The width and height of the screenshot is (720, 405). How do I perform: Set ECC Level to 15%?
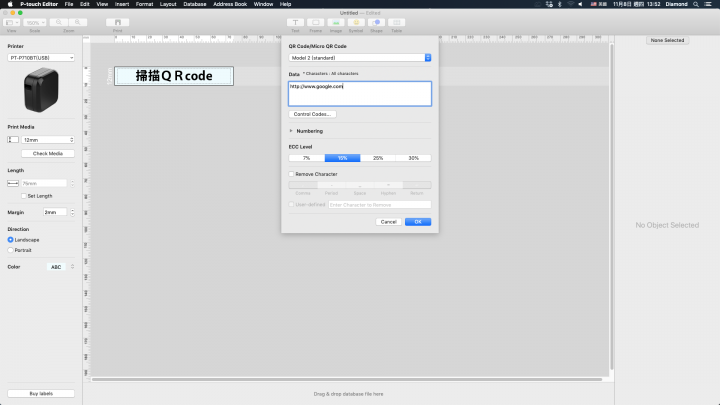tap(342, 158)
